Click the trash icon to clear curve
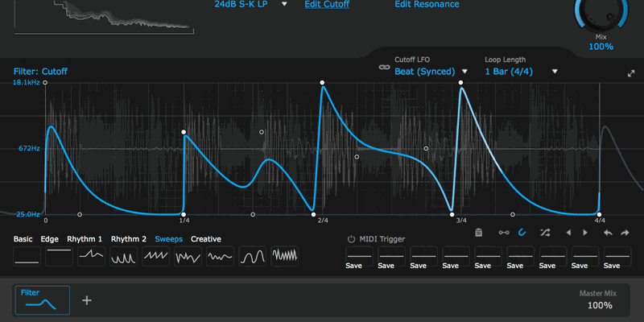Screen dimensions: 644x322 [x=479, y=233]
